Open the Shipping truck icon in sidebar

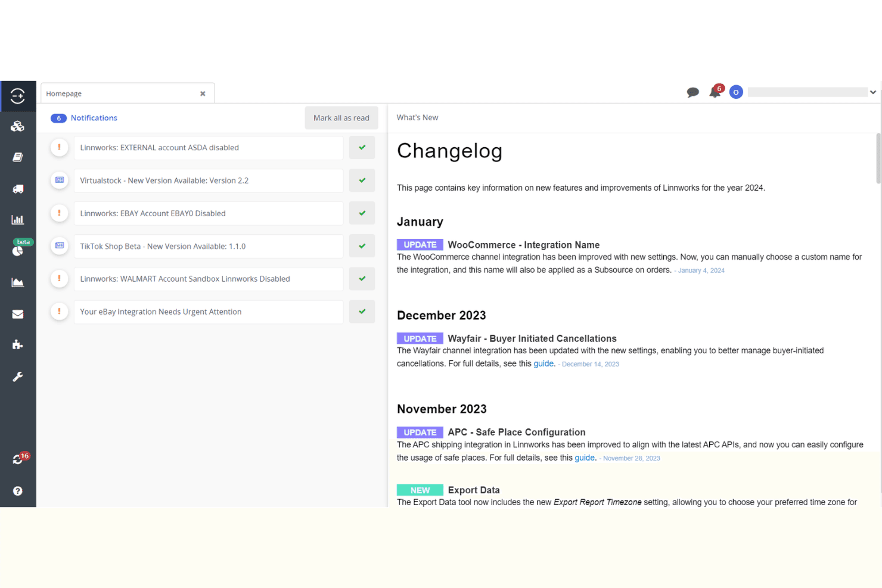coord(18,189)
